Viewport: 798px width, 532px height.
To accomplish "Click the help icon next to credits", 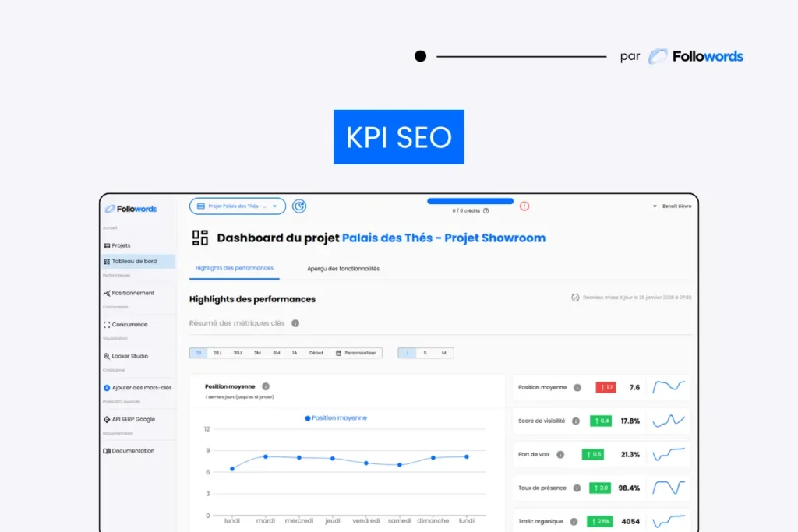I will pyautogui.click(x=486, y=210).
